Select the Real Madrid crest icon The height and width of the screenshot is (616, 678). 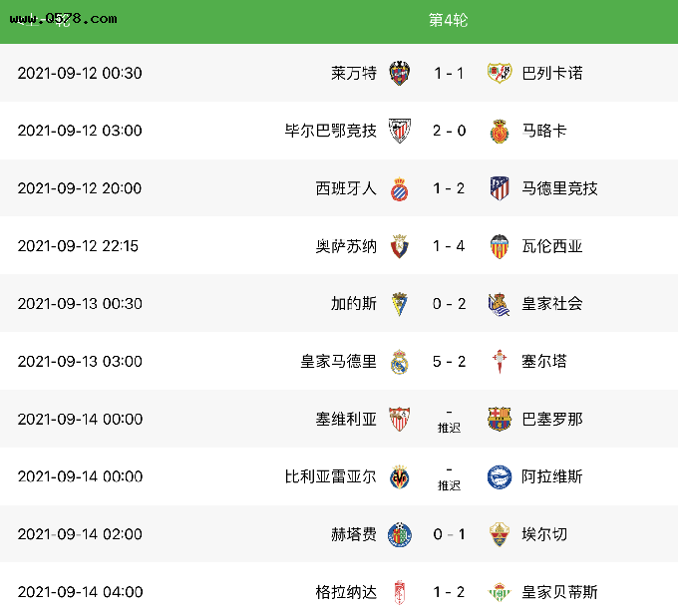pos(400,362)
